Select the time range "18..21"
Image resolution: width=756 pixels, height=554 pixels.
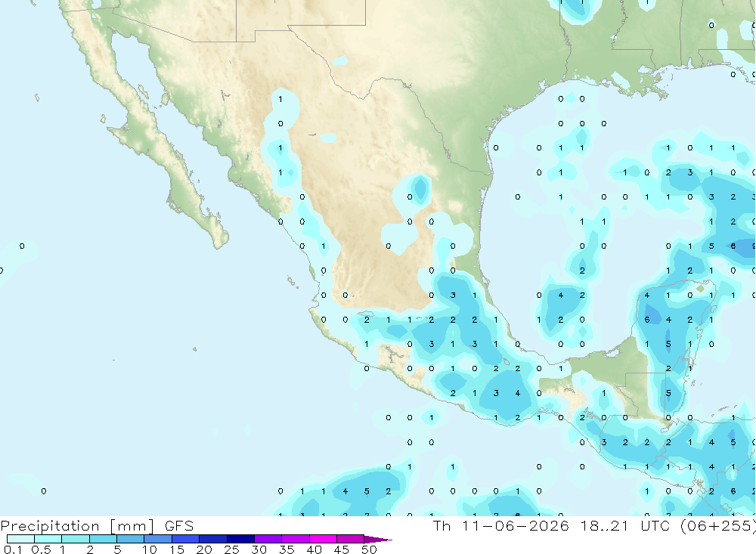pos(605,525)
